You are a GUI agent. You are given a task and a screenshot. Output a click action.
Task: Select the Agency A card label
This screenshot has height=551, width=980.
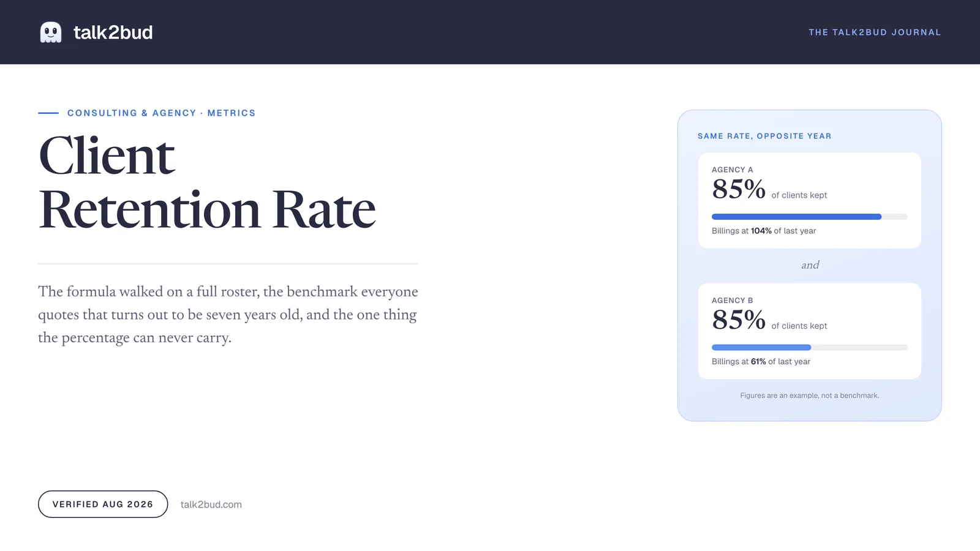point(733,170)
